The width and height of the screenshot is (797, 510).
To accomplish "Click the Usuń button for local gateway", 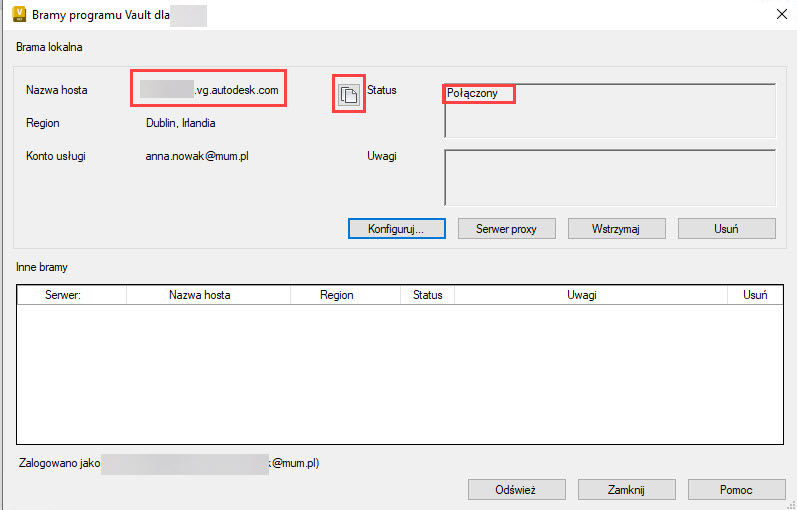I will point(726,229).
